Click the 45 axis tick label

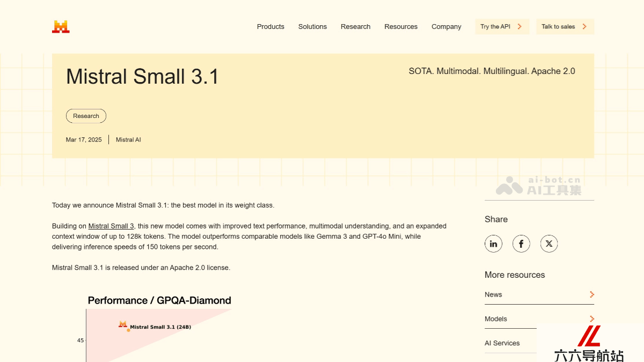tap(80, 340)
